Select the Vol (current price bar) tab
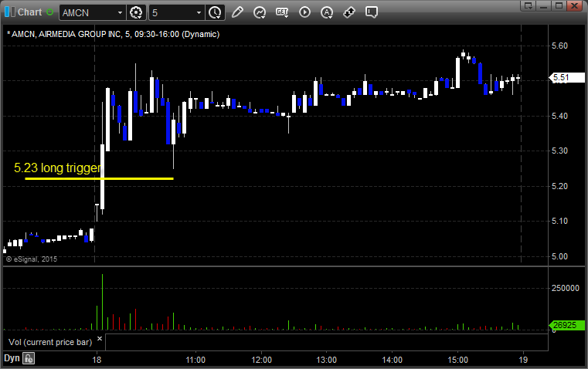 click(x=50, y=342)
